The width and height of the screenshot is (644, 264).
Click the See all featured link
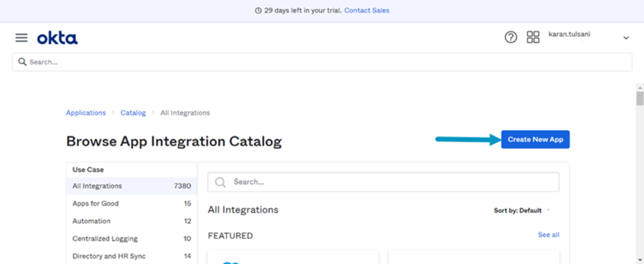click(x=548, y=235)
